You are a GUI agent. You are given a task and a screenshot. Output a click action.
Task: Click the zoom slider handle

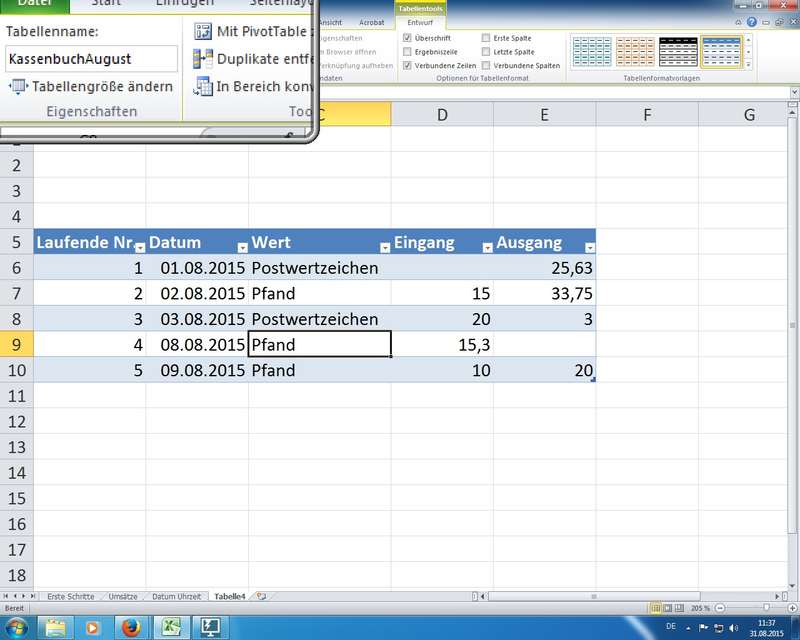(766, 608)
